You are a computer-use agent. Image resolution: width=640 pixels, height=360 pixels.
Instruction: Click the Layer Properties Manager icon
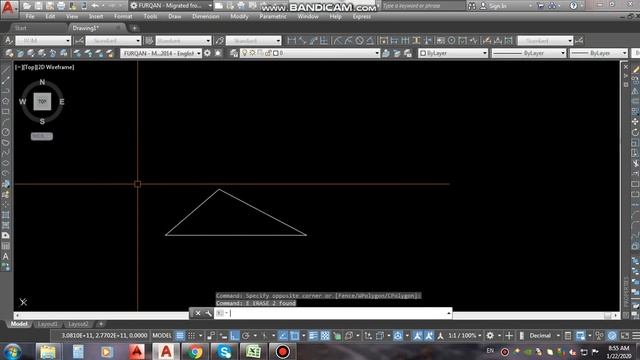(x=234, y=53)
